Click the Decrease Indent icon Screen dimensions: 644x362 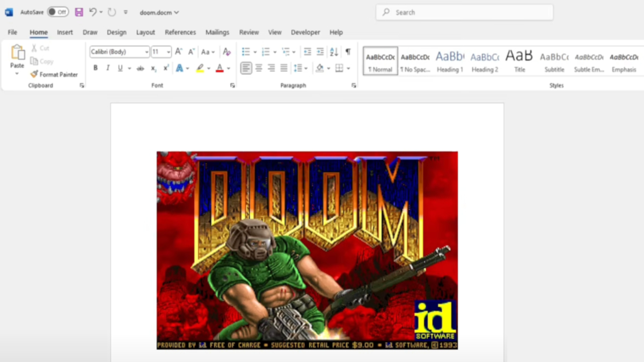click(308, 52)
